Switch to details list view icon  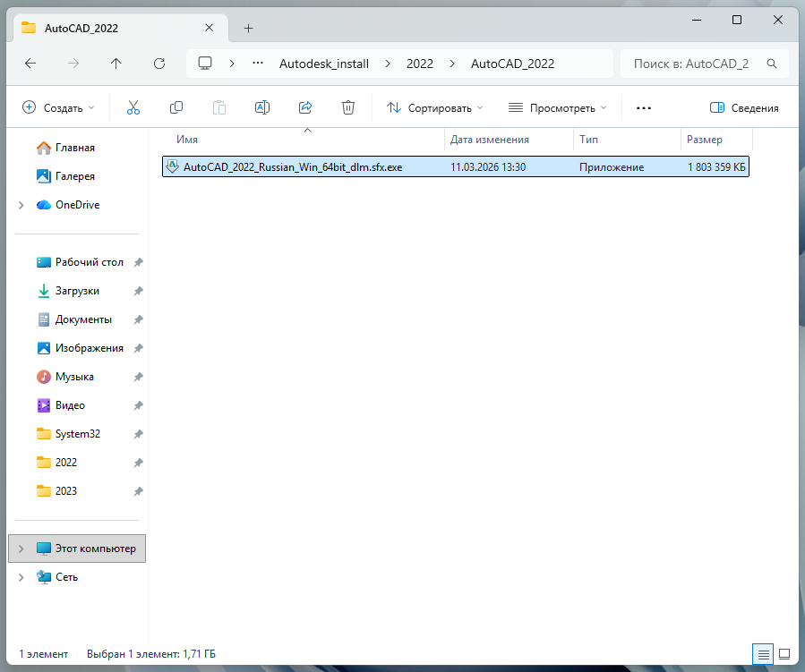click(x=763, y=654)
